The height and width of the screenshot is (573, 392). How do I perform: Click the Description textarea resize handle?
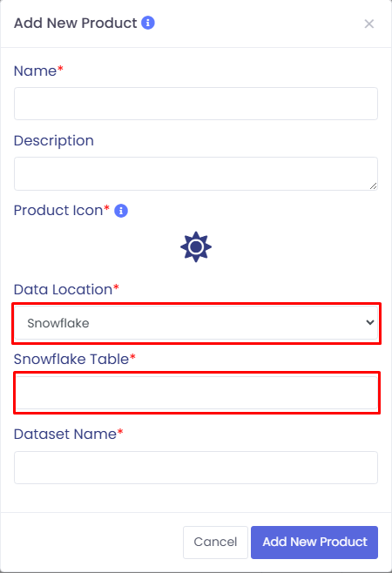click(x=373, y=186)
